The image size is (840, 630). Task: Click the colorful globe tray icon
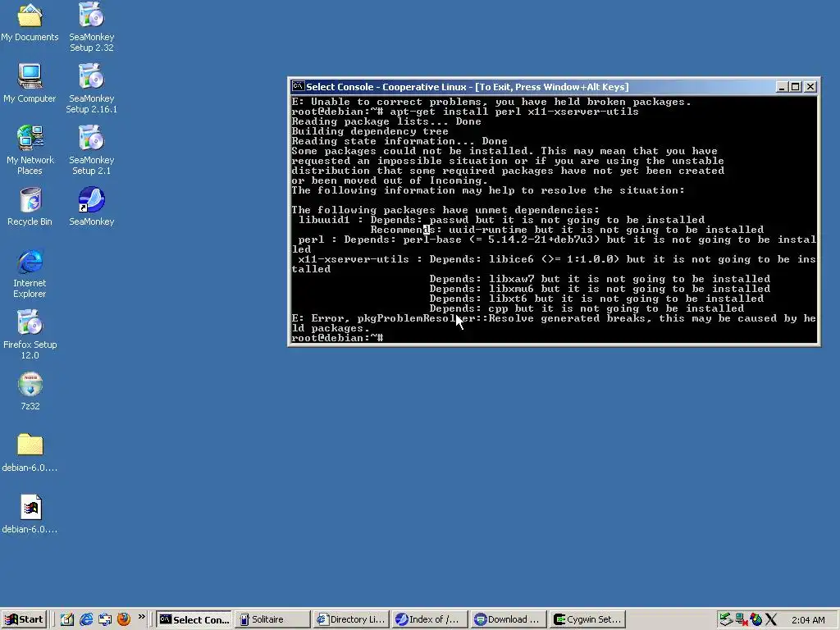click(756, 619)
